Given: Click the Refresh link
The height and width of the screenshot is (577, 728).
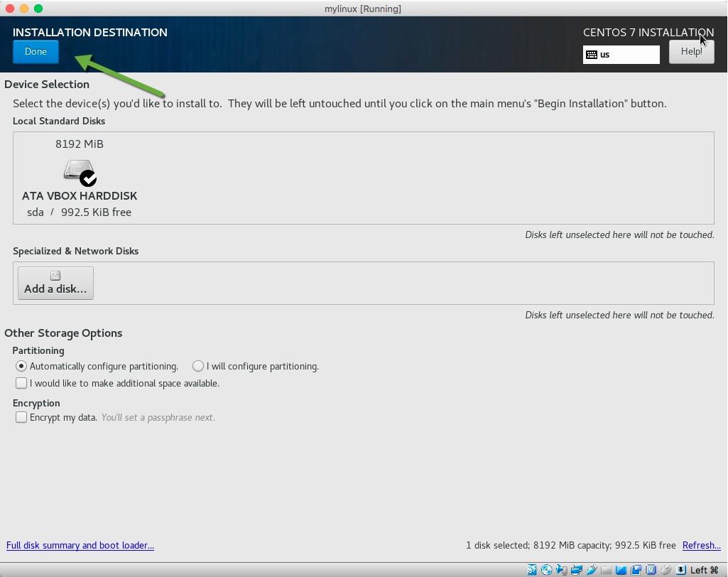Looking at the screenshot, I should [701, 545].
